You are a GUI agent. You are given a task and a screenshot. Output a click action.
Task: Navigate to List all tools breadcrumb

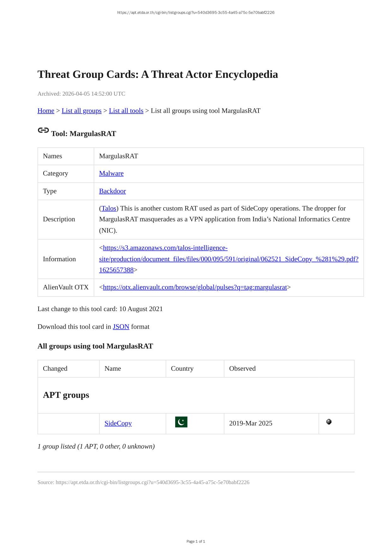[x=126, y=111]
